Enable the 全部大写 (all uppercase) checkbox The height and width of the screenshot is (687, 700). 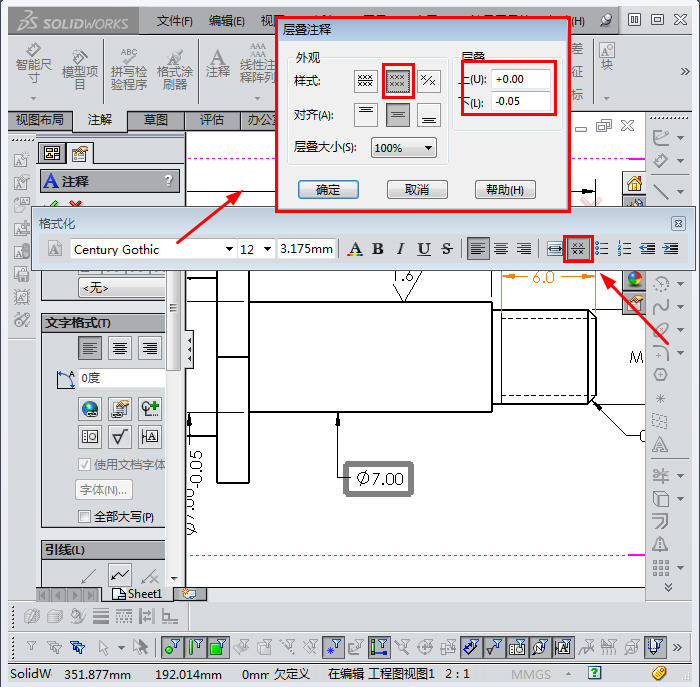pyautogui.click(x=85, y=517)
